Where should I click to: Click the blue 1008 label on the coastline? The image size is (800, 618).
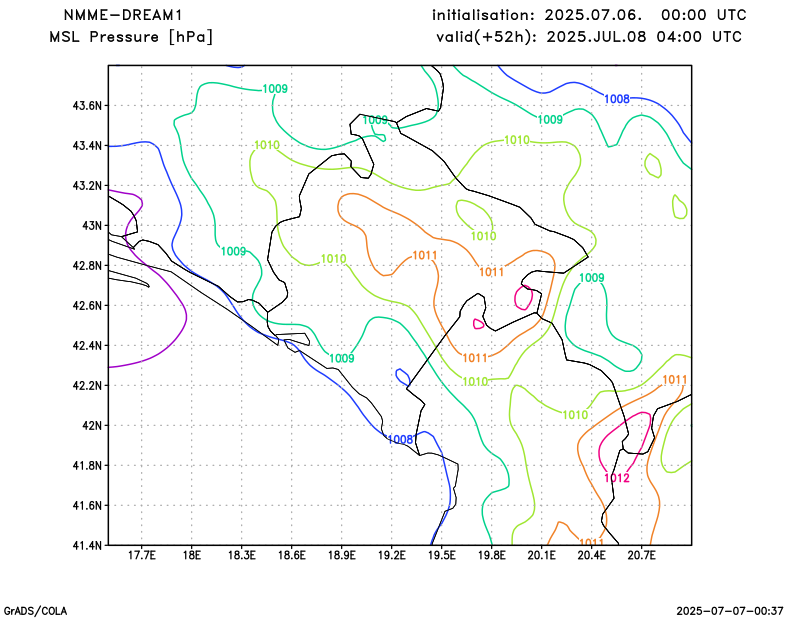pyautogui.click(x=400, y=439)
